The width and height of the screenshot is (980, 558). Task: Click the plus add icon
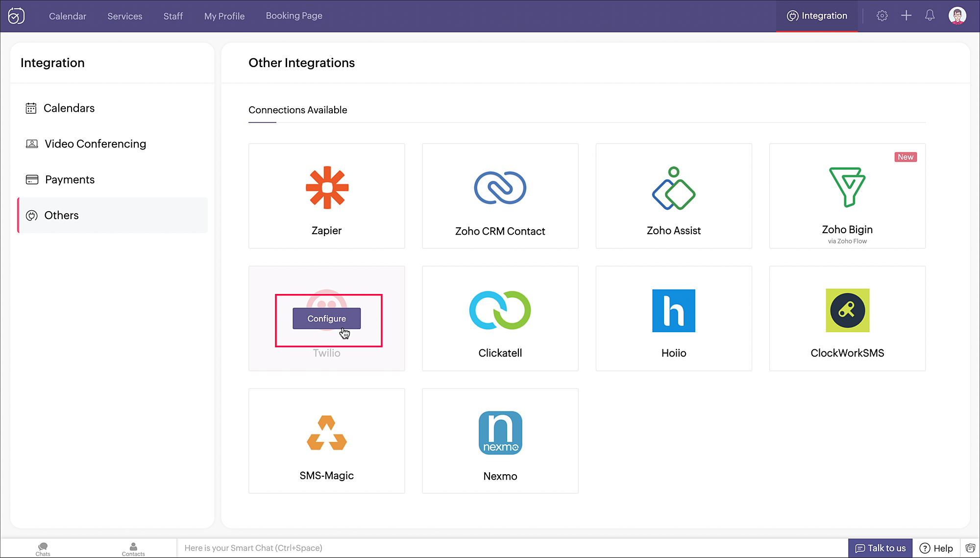coord(906,16)
